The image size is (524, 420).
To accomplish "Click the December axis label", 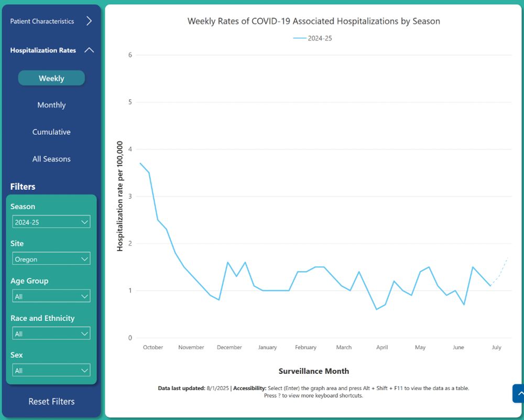I will pyautogui.click(x=230, y=347).
